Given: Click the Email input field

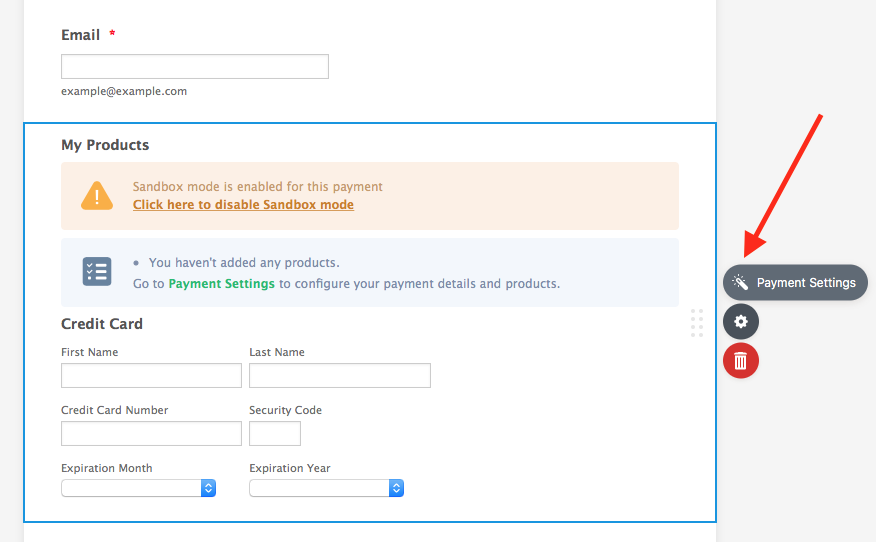Looking at the screenshot, I should coord(195,67).
